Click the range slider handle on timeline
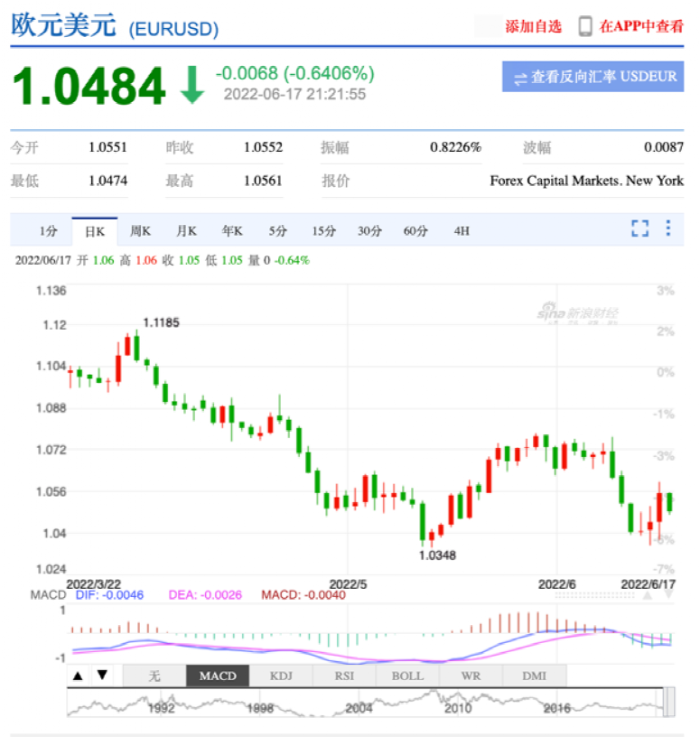 [x=669, y=703]
